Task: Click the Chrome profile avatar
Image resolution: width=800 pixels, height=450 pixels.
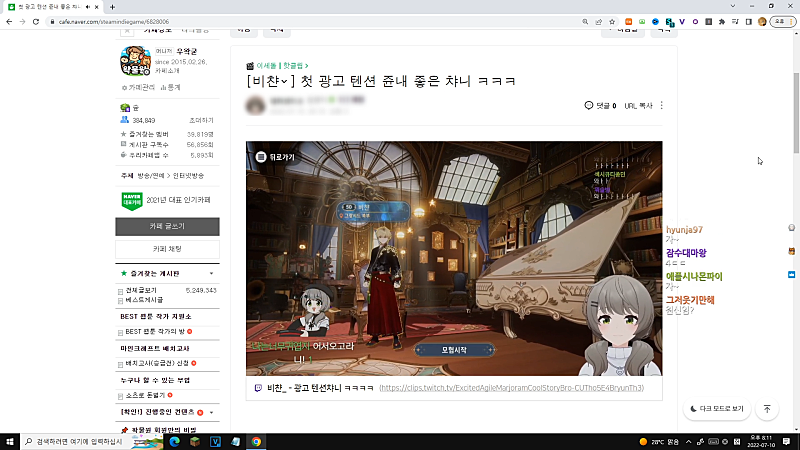Action: (762, 22)
